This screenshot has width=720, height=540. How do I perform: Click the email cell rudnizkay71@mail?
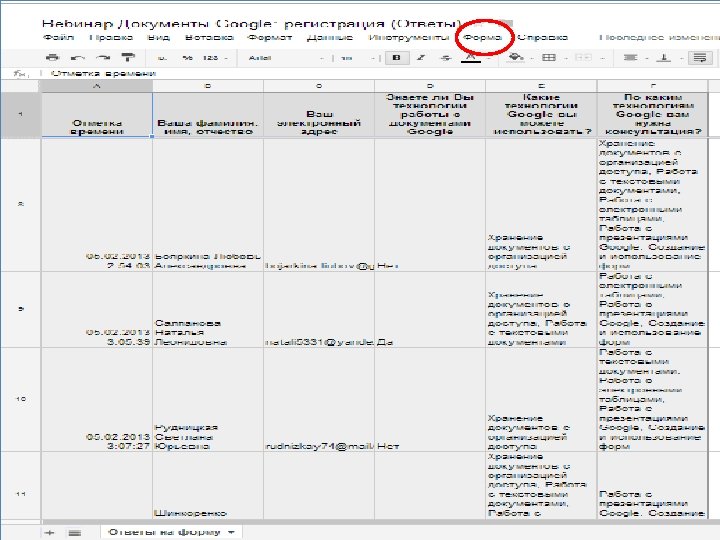click(319, 399)
